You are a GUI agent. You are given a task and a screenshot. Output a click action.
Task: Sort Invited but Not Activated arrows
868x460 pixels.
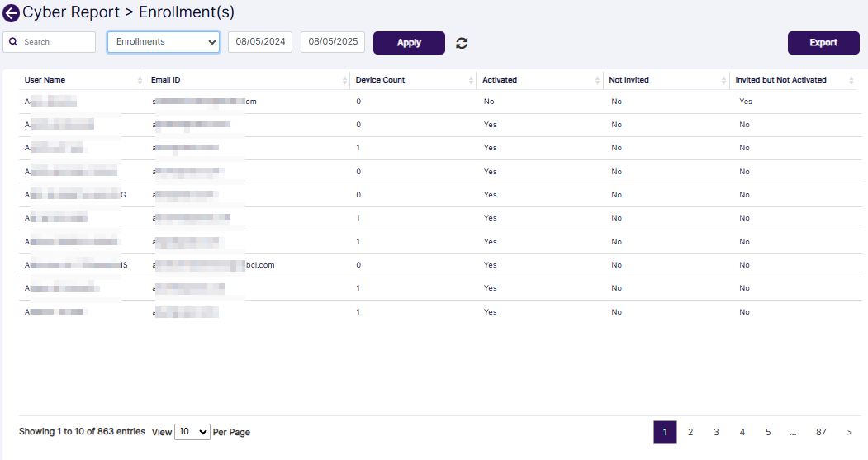click(851, 80)
